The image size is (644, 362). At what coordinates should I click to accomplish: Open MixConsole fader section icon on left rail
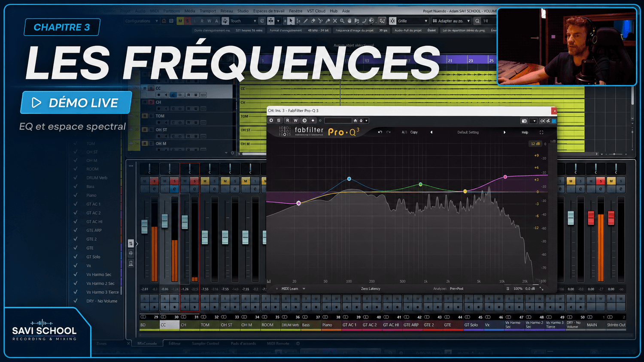click(131, 243)
